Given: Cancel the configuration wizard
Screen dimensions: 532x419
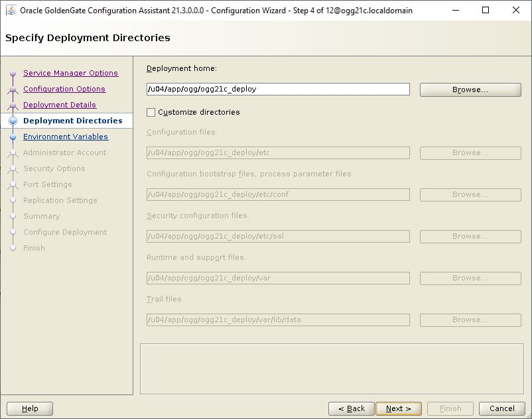Looking at the screenshot, I should 501,408.
